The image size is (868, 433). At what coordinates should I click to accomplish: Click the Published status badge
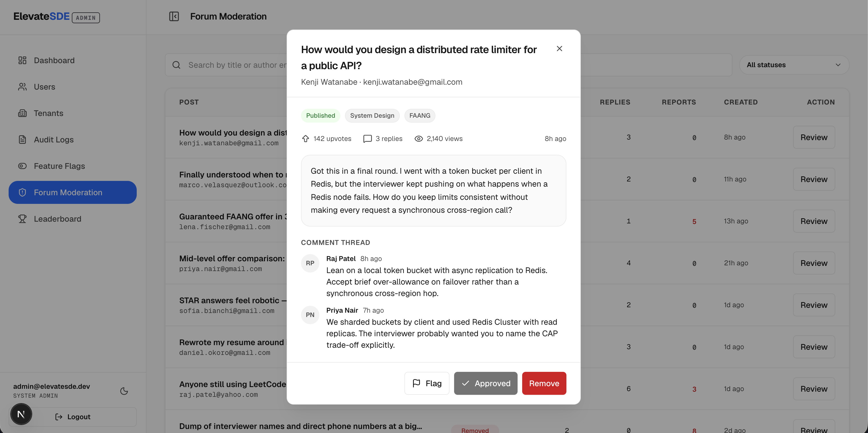(321, 116)
